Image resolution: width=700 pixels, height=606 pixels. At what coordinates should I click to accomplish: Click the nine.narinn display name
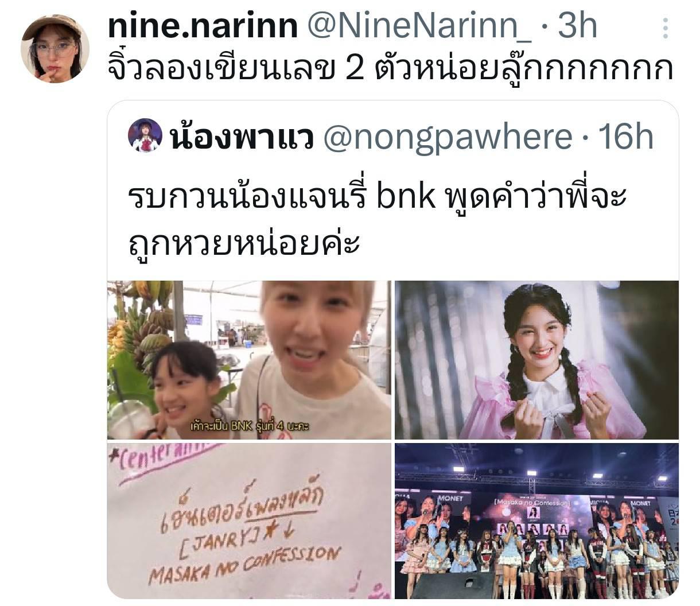(203, 26)
